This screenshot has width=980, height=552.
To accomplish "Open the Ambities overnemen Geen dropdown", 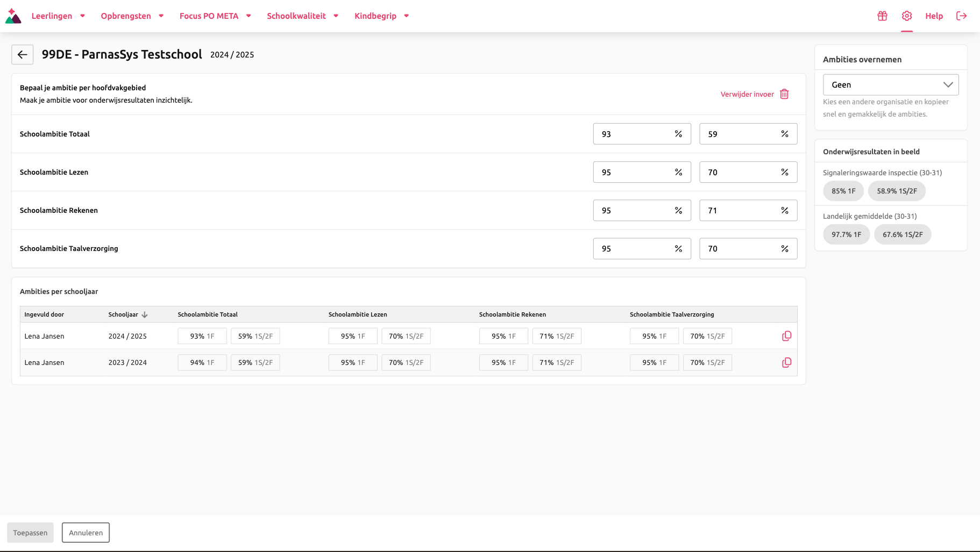I will pyautogui.click(x=891, y=85).
